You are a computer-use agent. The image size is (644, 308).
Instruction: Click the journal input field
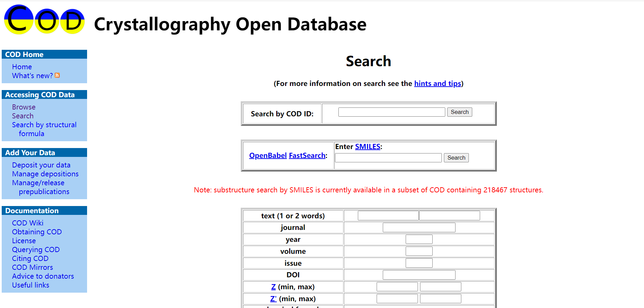coord(419,227)
